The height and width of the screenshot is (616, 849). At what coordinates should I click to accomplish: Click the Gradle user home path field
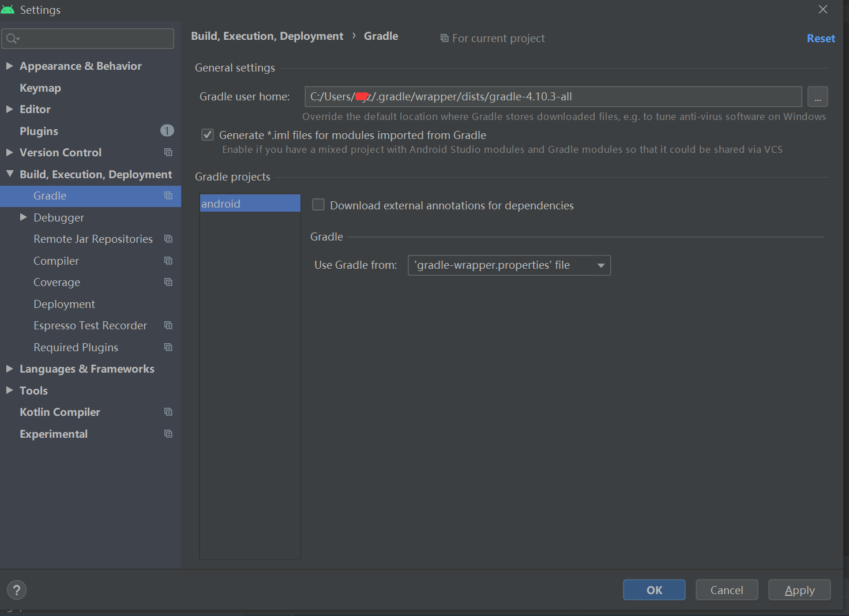553,97
